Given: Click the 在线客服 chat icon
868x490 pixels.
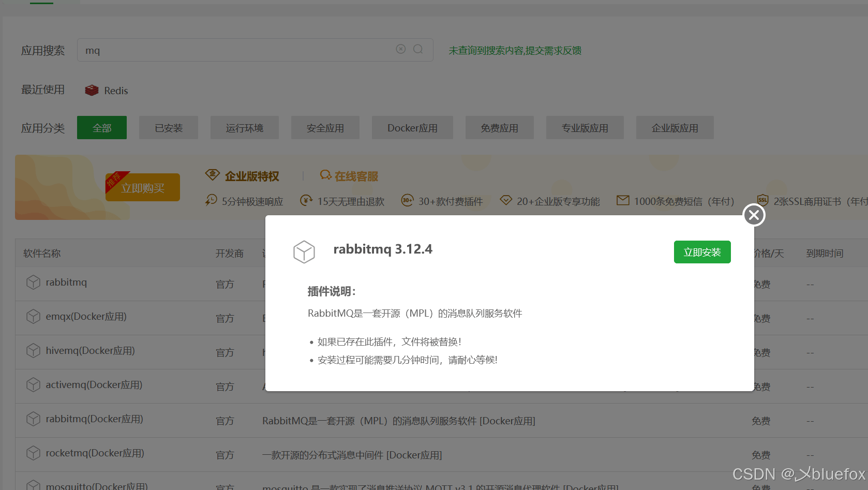Looking at the screenshot, I should tap(325, 175).
